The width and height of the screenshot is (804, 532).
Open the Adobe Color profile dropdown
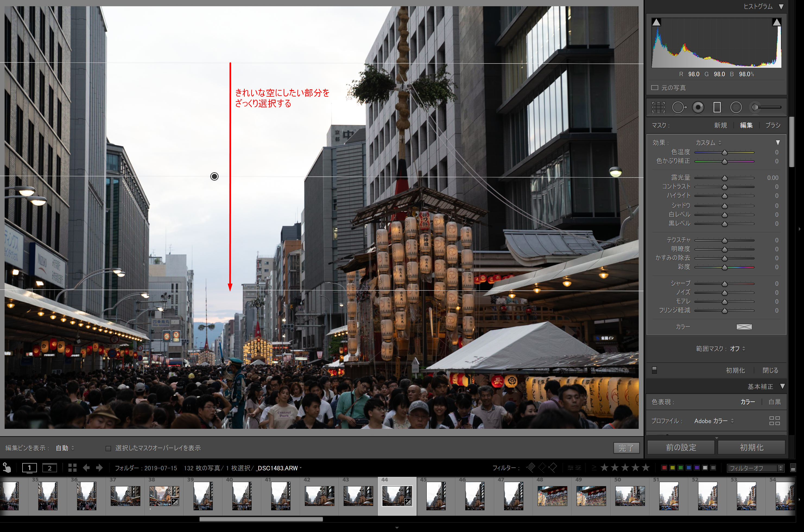point(714,421)
